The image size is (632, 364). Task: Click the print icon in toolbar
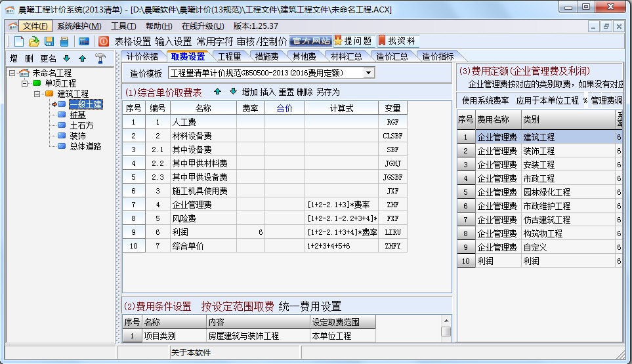64,41
